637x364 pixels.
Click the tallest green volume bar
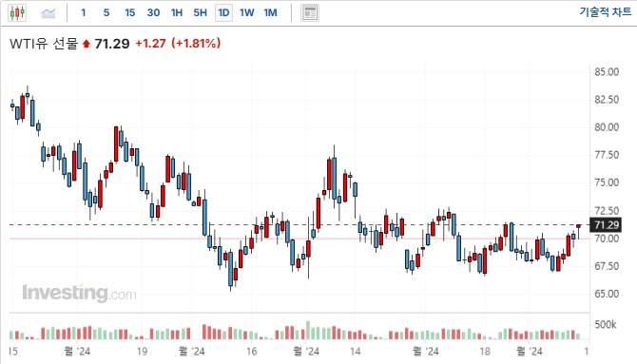[308, 331]
